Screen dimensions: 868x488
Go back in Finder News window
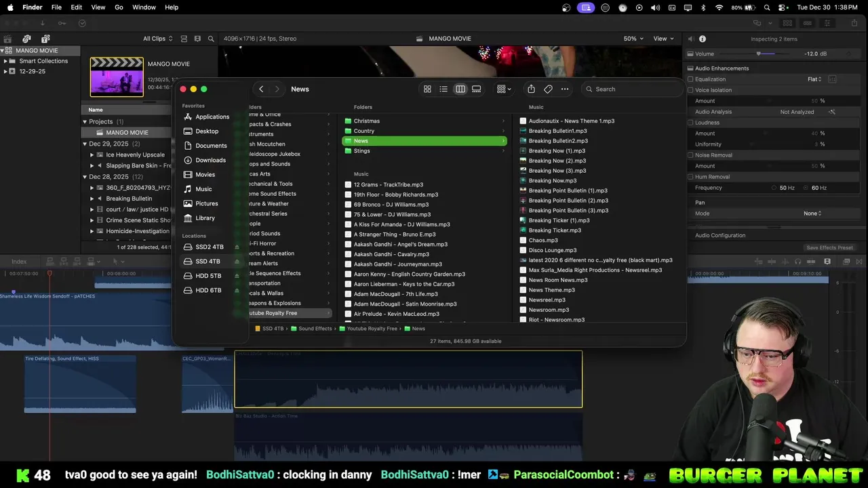click(x=261, y=89)
